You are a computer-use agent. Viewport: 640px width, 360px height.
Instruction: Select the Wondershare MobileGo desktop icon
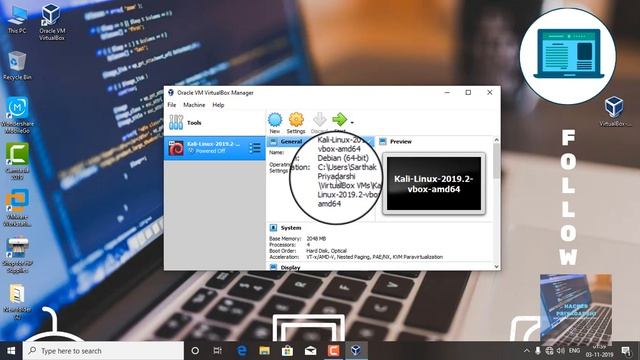(17, 116)
